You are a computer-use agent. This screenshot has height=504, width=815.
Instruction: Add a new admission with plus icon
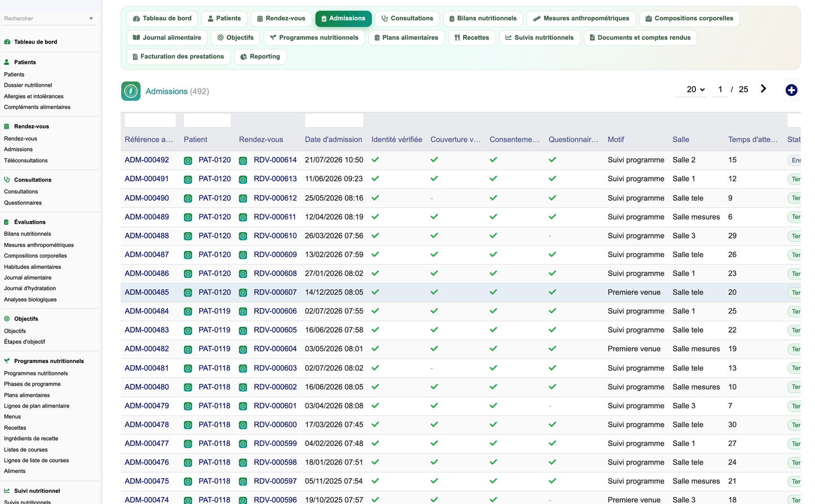[x=791, y=90]
